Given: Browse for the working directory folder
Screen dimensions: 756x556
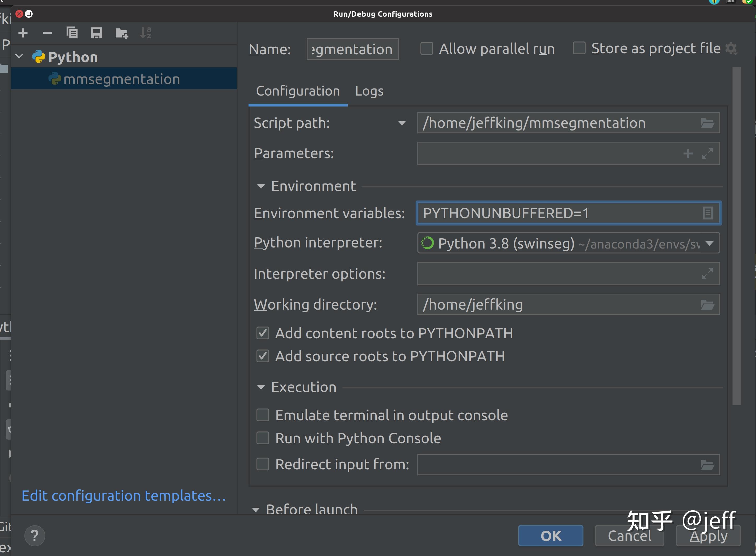Looking at the screenshot, I should coord(707,305).
